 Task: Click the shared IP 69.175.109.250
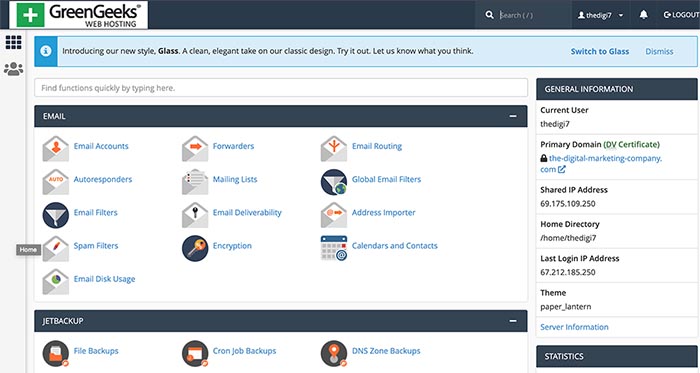coord(567,203)
